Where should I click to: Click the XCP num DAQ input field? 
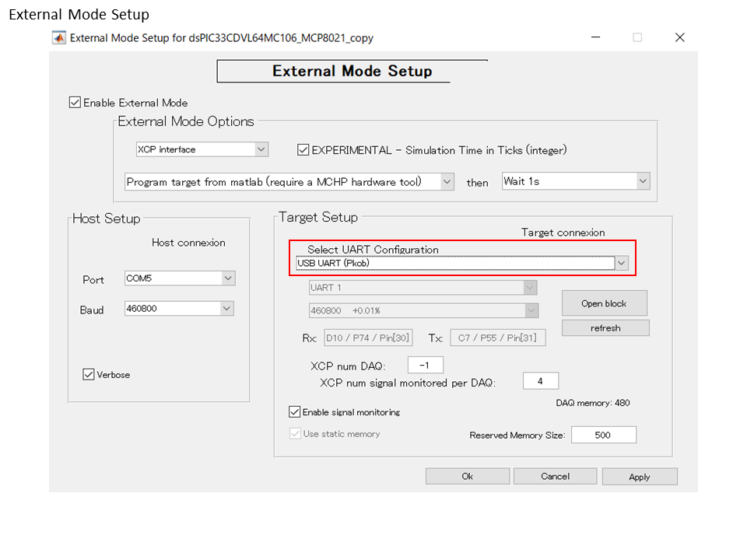tap(425, 364)
